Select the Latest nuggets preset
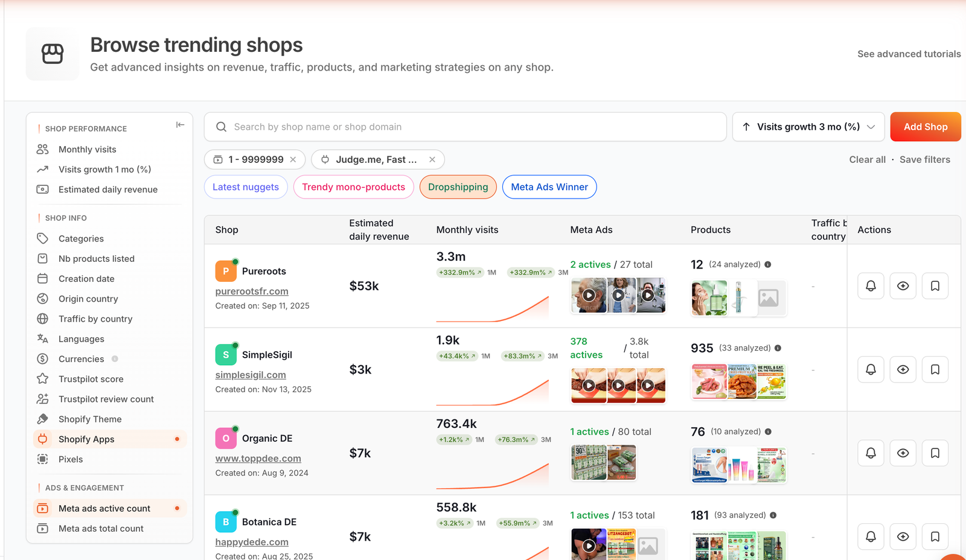The height and width of the screenshot is (560, 966). click(x=246, y=187)
